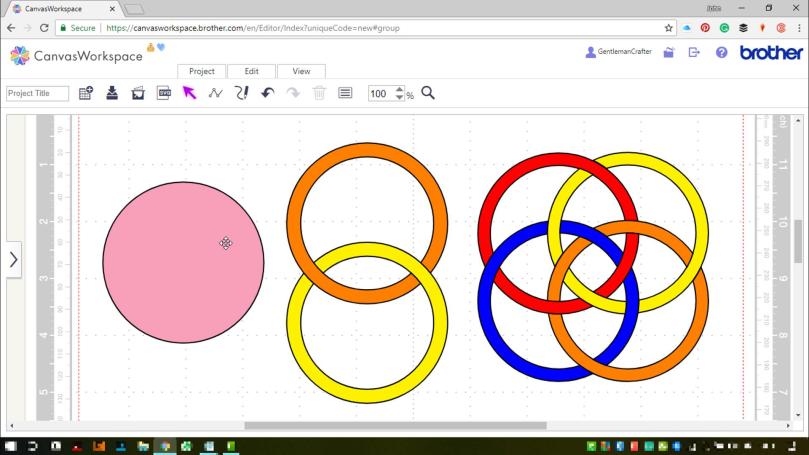This screenshot has height=455, width=809.
Task: Click the magnifying glass zoom icon
Action: pyautogui.click(x=428, y=93)
